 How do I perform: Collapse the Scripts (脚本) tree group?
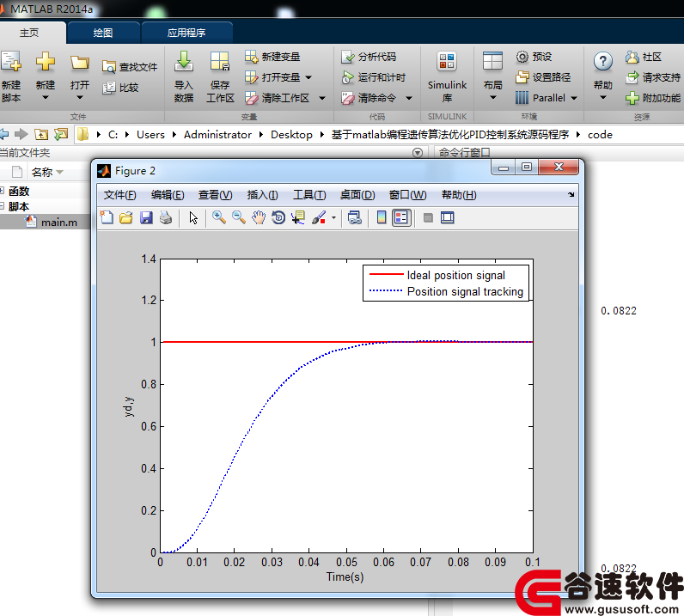[2, 206]
